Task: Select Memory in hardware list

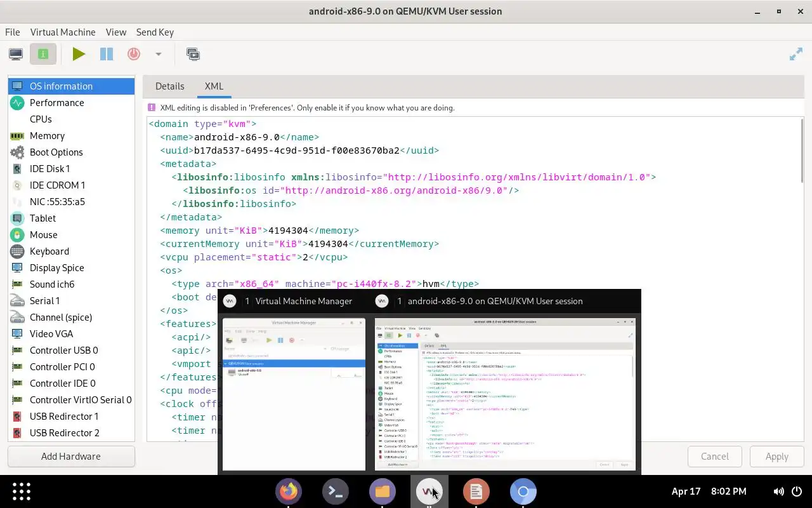Action: click(x=71, y=135)
